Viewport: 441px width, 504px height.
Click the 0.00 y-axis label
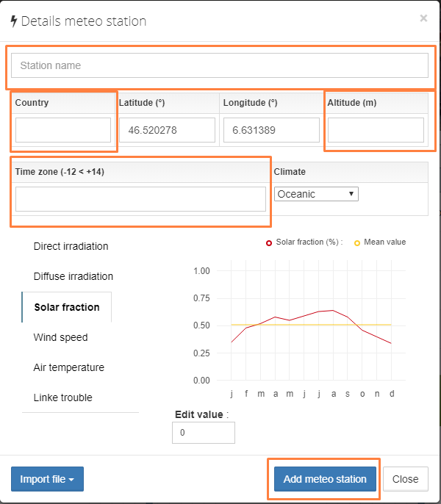pos(201,381)
